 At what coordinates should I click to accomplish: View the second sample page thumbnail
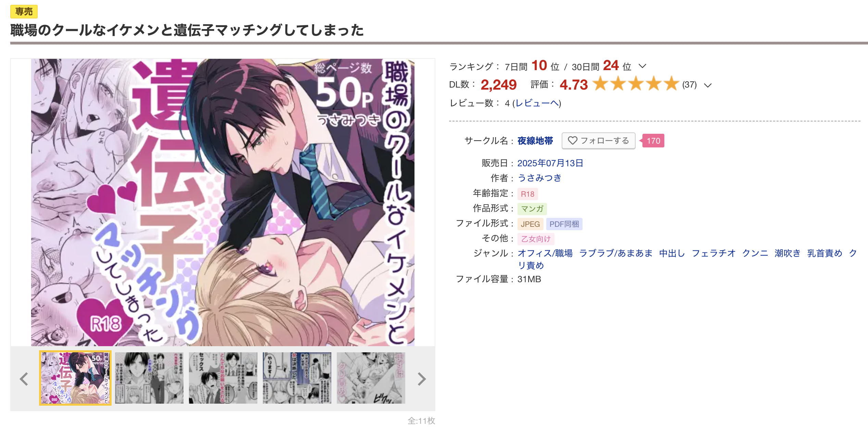[149, 378]
